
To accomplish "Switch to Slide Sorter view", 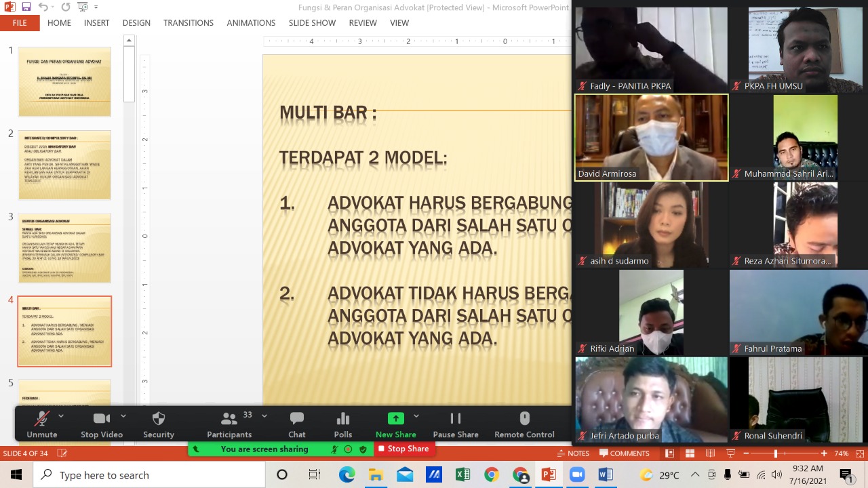I will pos(690,453).
